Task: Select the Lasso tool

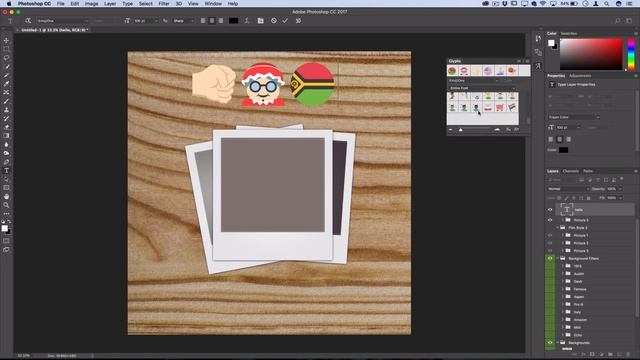Action: point(6,58)
